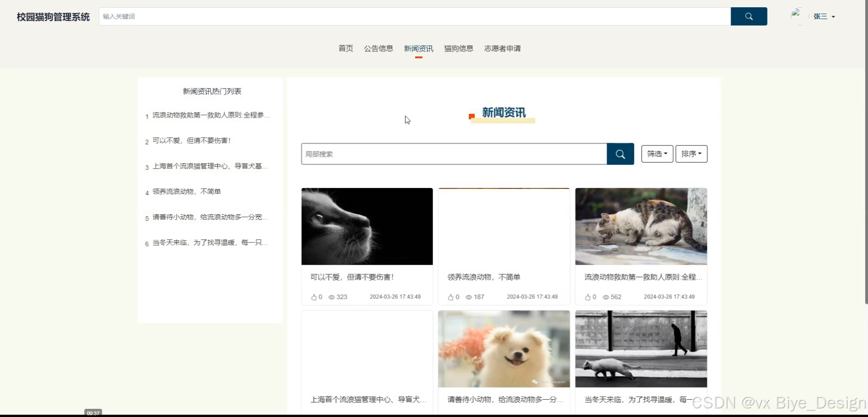
Task: Like the 流浪动物救助第一救助人原则 news card
Action: [588, 297]
